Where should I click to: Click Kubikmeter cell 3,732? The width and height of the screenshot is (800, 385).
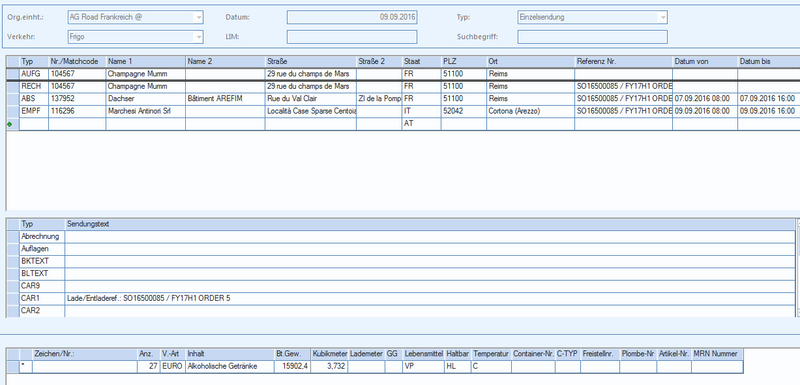click(x=330, y=366)
